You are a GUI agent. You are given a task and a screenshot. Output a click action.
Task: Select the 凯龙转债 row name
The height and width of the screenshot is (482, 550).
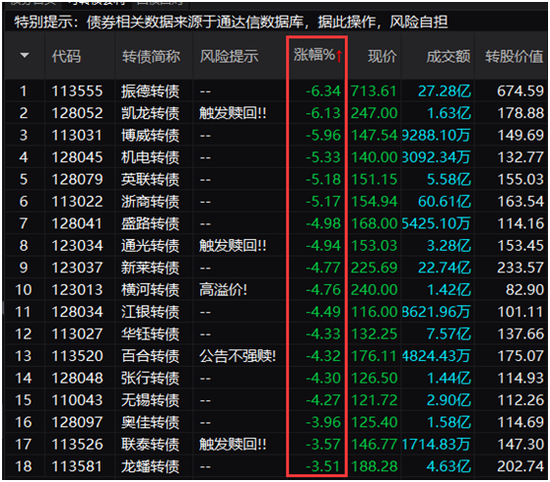point(150,114)
